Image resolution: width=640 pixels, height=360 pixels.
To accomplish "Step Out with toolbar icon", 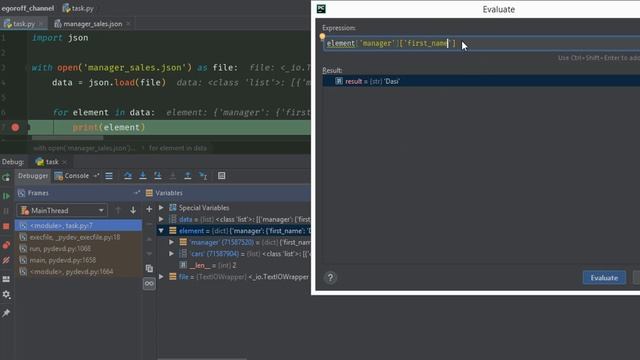I will pos(188,176).
